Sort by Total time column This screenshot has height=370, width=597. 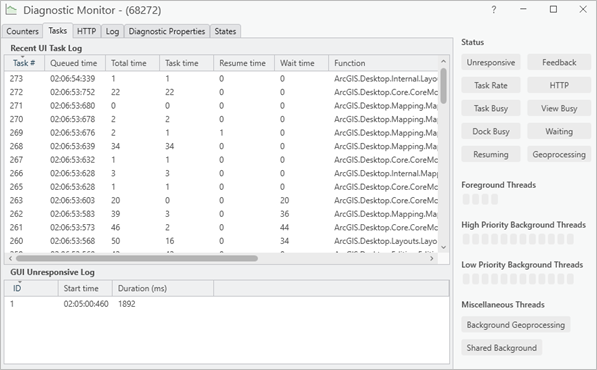(x=132, y=63)
